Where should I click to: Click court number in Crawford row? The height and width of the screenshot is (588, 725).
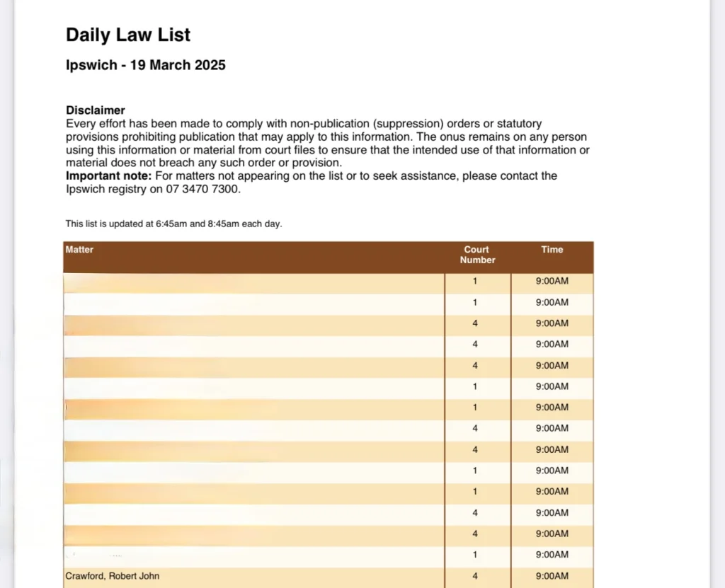[x=475, y=576]
